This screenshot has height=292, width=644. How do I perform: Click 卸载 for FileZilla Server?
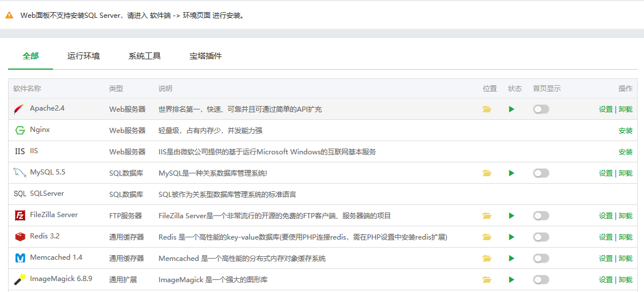tap(626, 215)
